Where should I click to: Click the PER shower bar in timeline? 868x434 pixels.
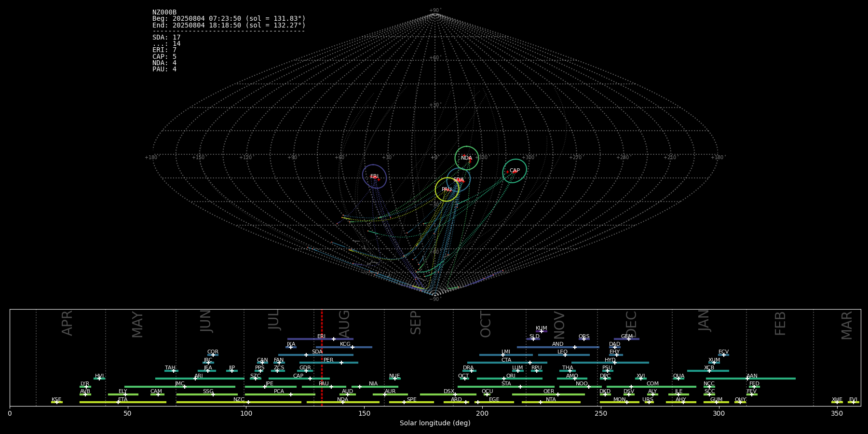(329, 363)
